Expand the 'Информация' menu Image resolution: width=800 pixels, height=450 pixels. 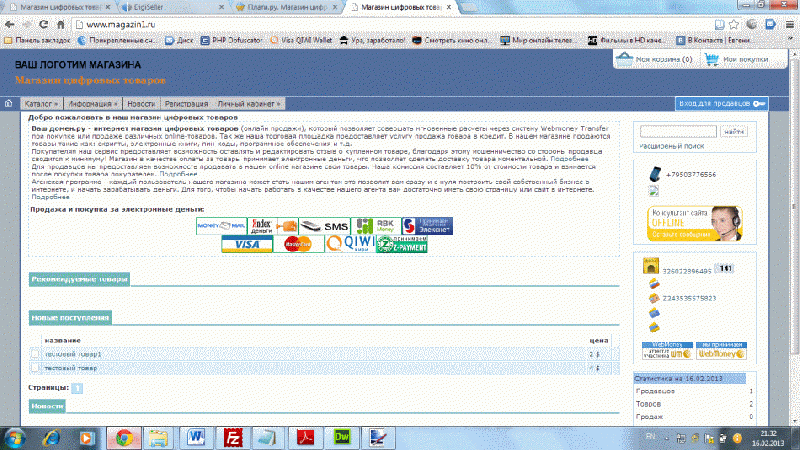[x=96, y=103]
